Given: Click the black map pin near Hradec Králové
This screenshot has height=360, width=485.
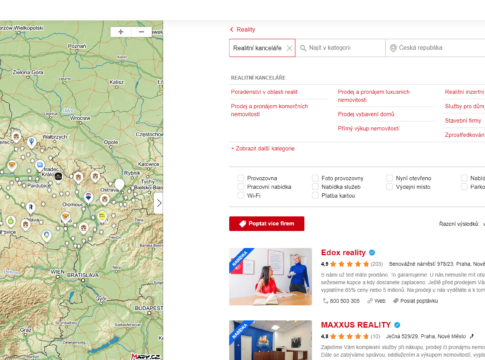Looking at the screenshot, I should [58, 177].
